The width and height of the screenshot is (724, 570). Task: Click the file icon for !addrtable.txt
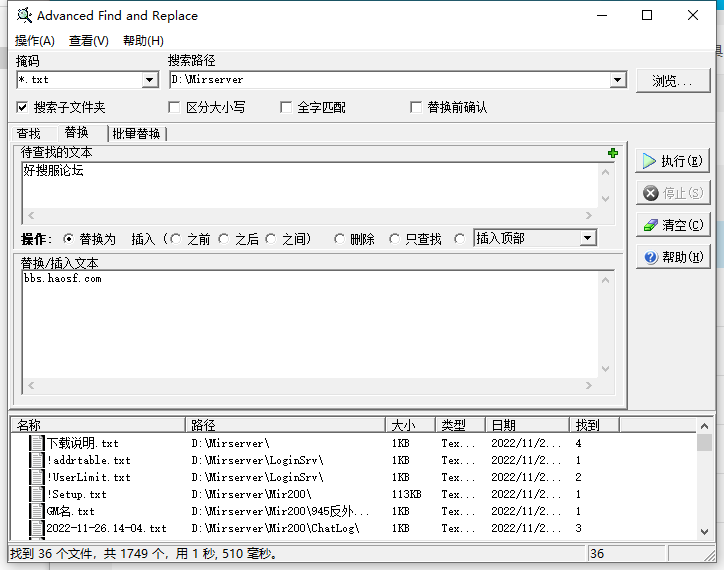coord(37,460)
